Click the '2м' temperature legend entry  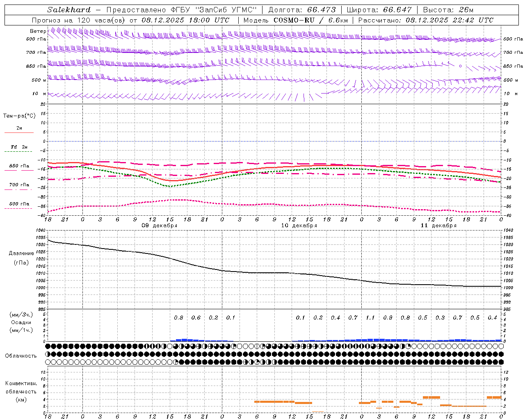19,128
